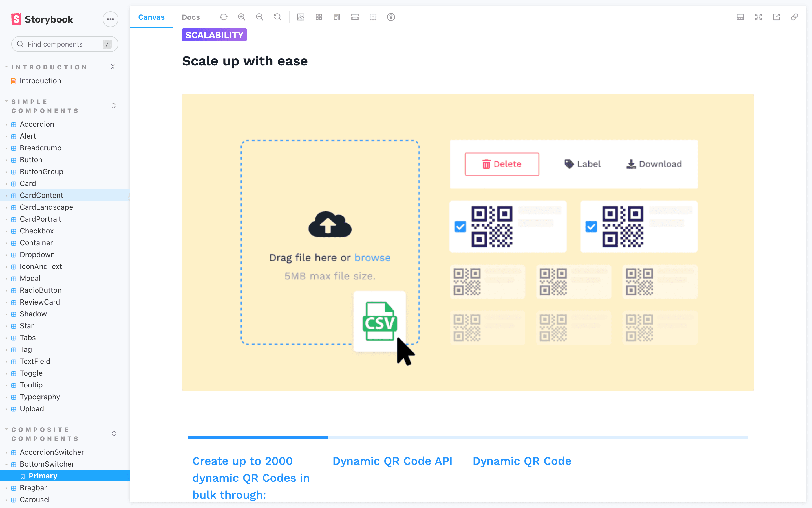Open the Tooltip component
The image size is (812, 508).
pyautogui.click(x=31, y=385)
